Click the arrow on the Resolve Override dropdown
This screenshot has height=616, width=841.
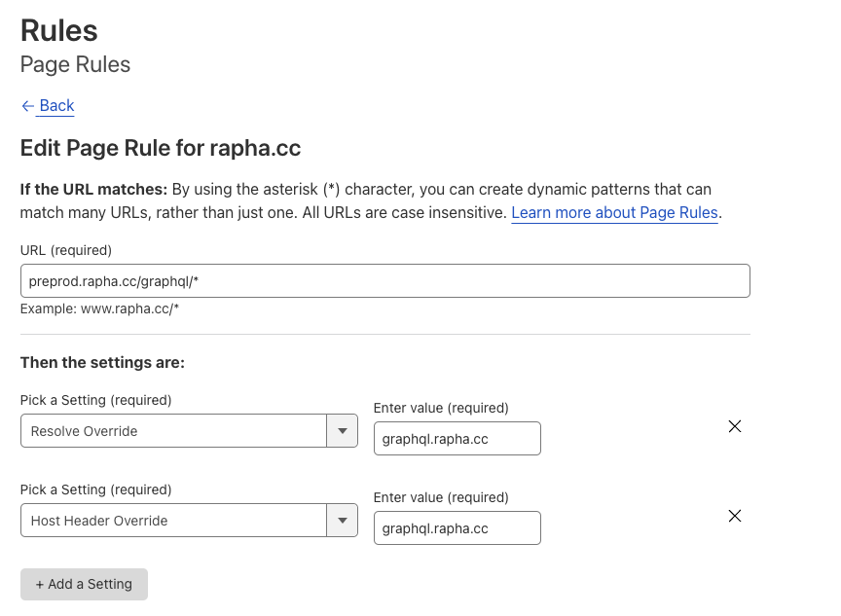342,431
